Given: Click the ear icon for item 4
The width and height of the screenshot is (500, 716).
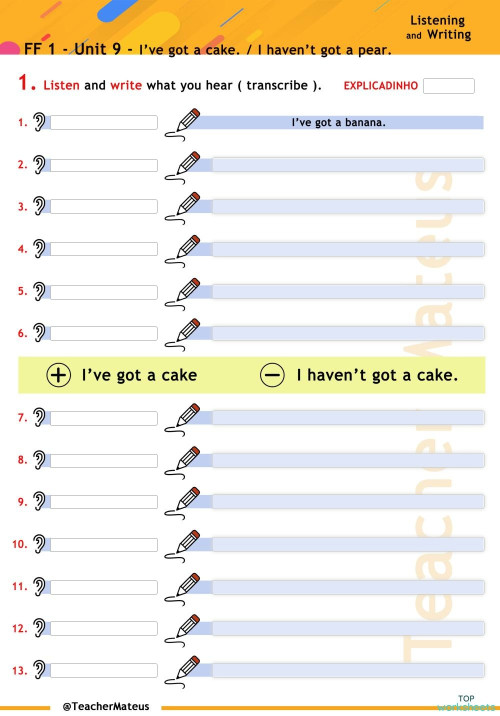Looking at the screenshot, I should tap(39, 248).
